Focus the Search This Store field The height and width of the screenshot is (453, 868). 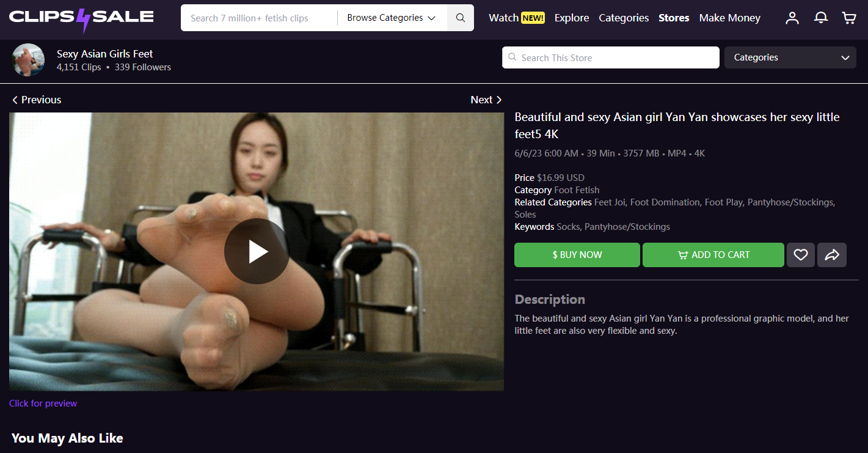click(611, 57)
